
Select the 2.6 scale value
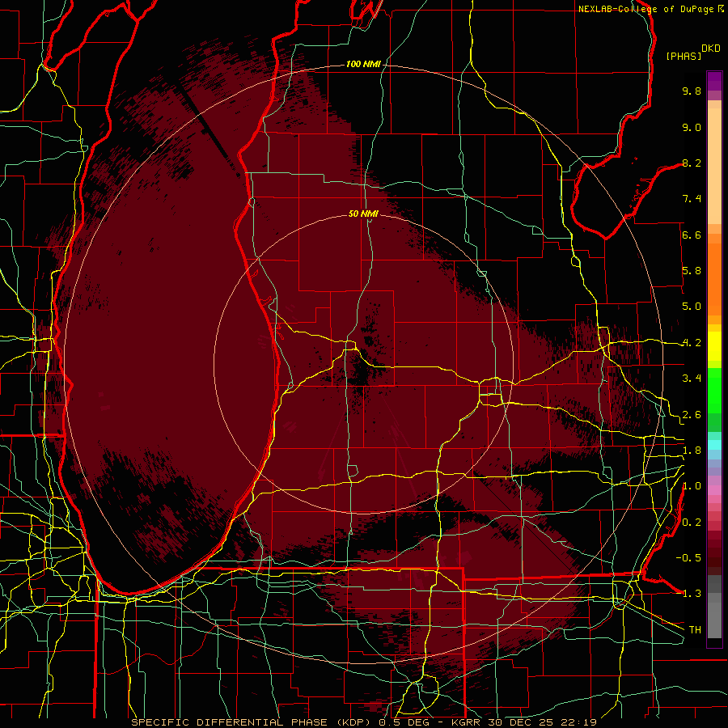click(692, 415)
